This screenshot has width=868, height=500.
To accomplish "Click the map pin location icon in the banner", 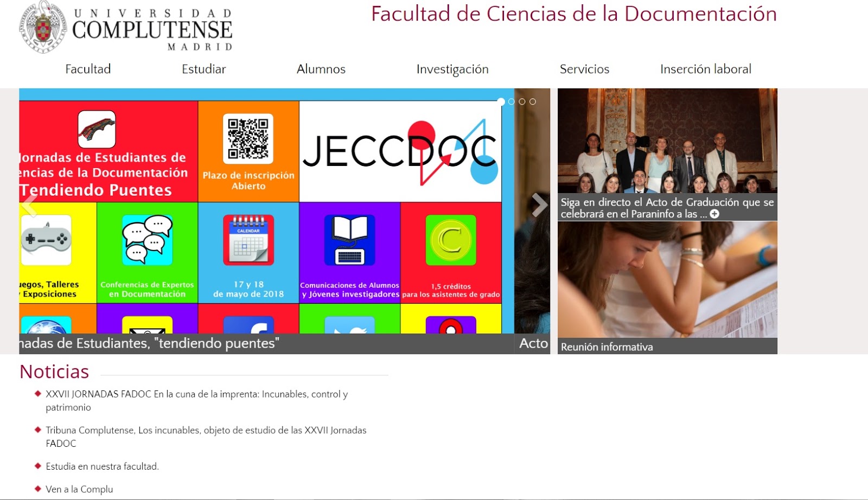I will [x=451, y=325].
